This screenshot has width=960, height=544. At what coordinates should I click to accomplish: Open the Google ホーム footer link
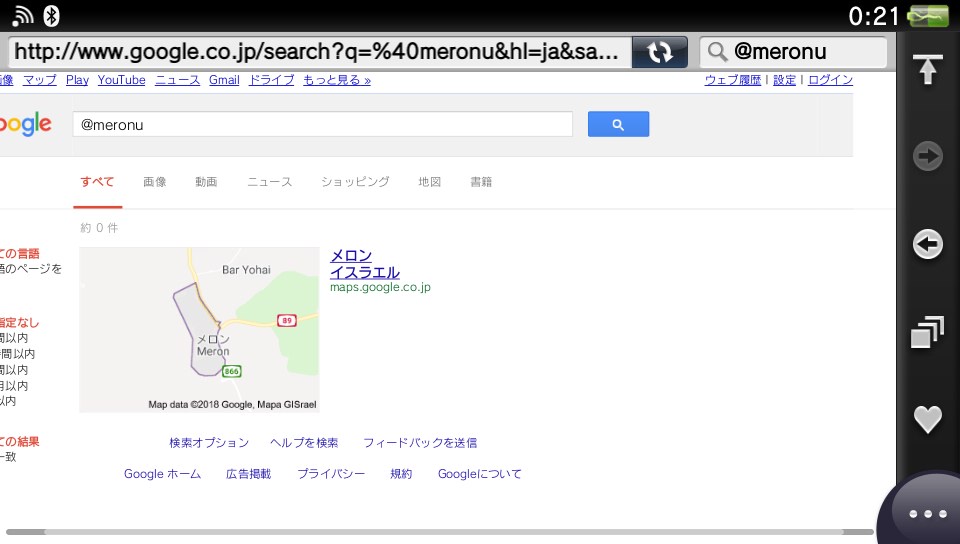pyautogui.click(x=162, y=474)
